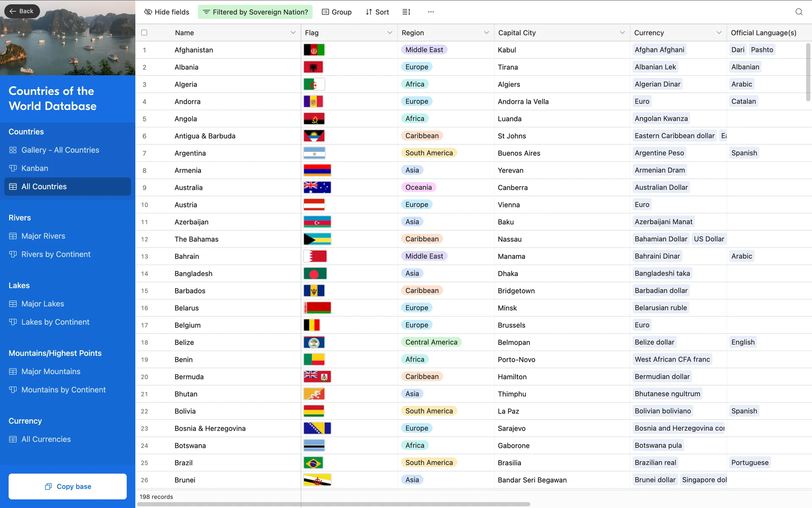Click the Hide fields eye icon
This screenshot has height=508, width=812.
pos(148,12)
